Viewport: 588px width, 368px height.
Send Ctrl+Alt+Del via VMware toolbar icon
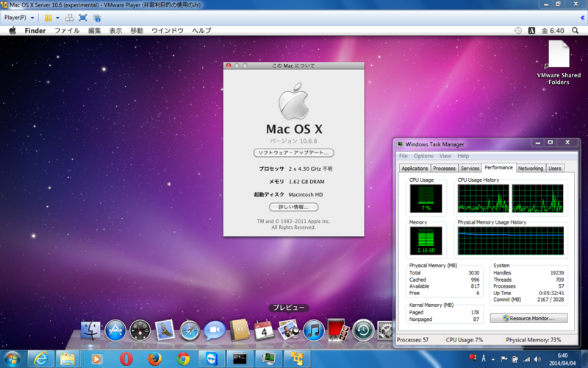point(69,18)
